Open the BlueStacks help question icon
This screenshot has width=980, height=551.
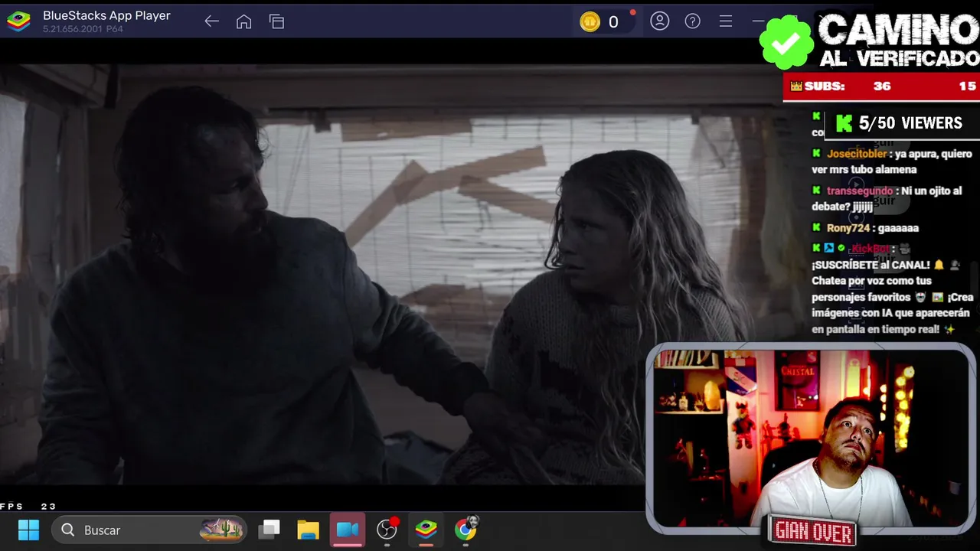(x=693, y=21)
